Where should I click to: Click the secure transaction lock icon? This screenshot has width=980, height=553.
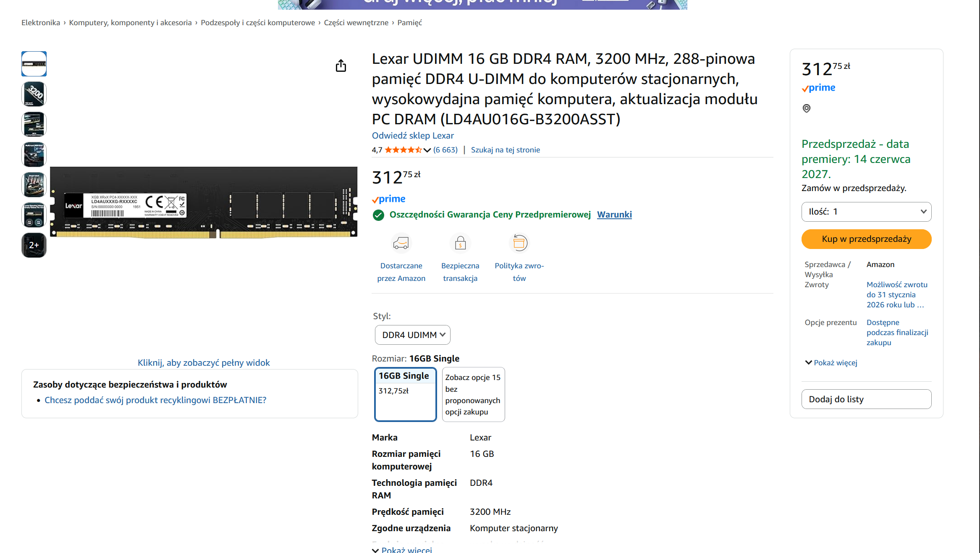pyautogui.click(x=460, y=243)
